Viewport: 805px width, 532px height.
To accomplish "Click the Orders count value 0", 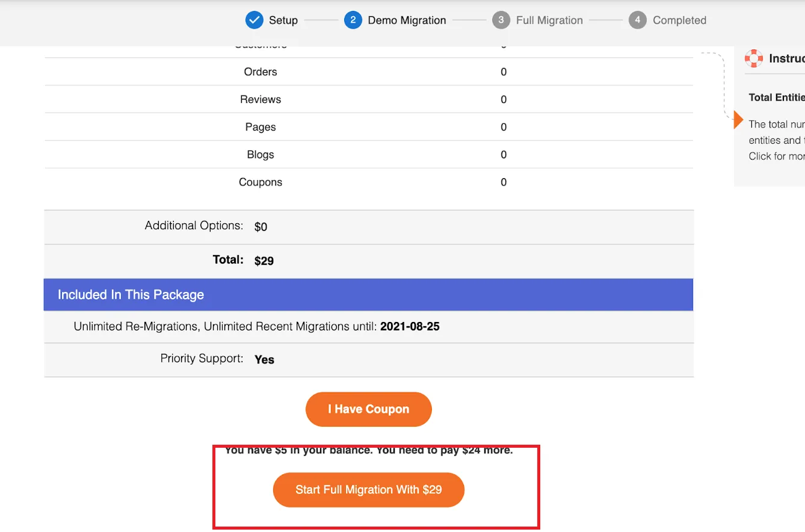I will [x=504, y=72].
